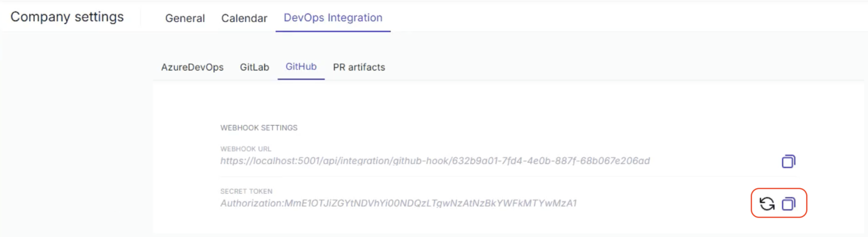Click the WEBHOOK URL field label

246,149
